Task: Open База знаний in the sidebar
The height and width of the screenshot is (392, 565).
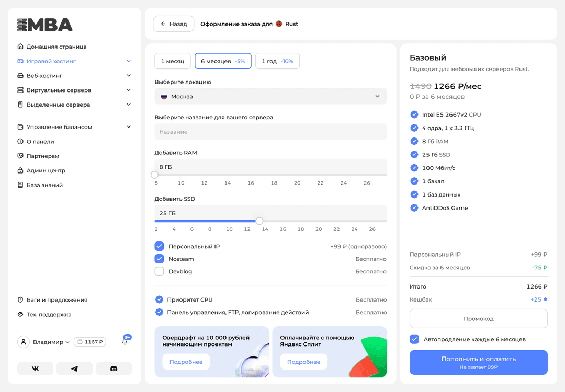Action: pyautogui.click(x=44, y=185)
